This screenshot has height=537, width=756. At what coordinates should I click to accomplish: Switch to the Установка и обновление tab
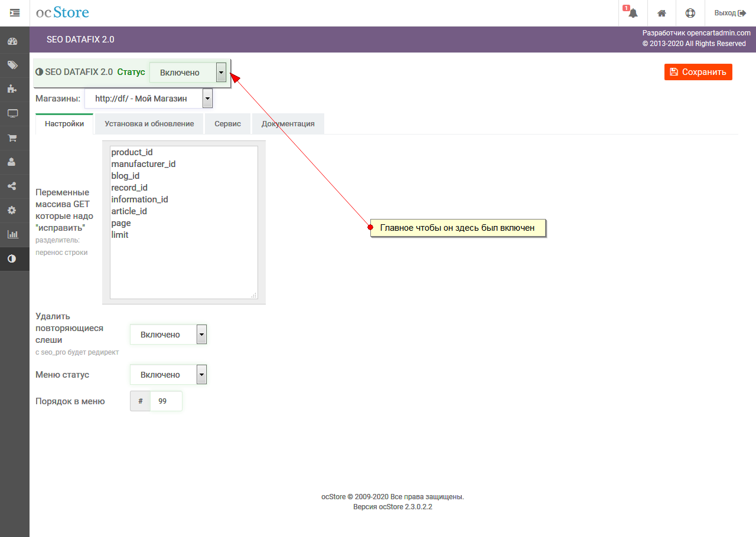pos(149,124)
